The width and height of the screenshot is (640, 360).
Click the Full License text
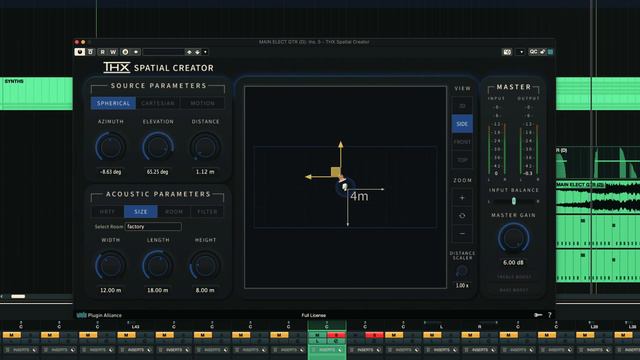(313, 315)
